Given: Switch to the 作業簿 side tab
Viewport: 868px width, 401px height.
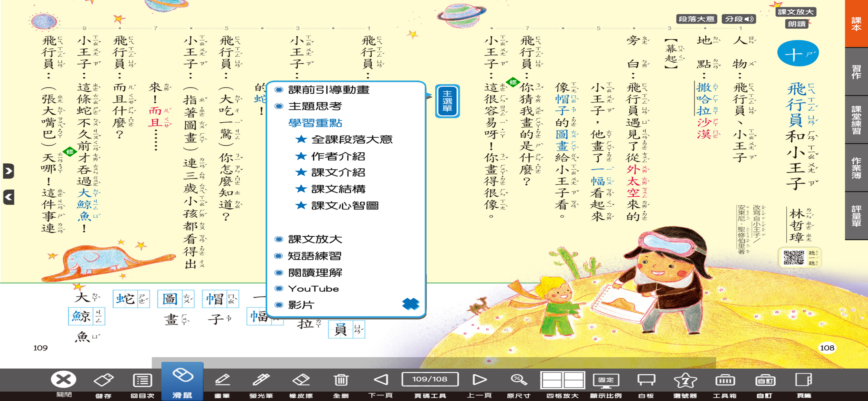Looking at the screenshot, I should pyautogui.click(x=856, y=168).
